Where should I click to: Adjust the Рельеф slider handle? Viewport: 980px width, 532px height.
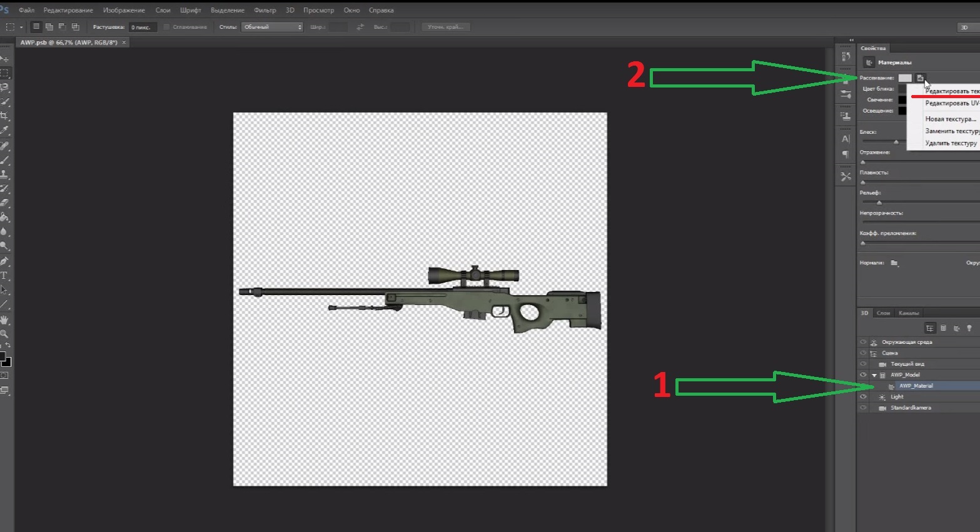click(x=879, y=203)
